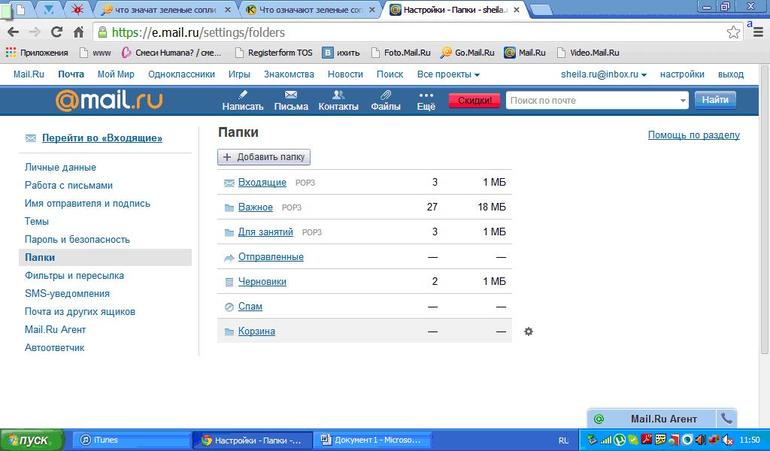Click the gear icon beside the Корзина folder
The height and width of the screenshot is (451, 770).
(x=529, y=331)
